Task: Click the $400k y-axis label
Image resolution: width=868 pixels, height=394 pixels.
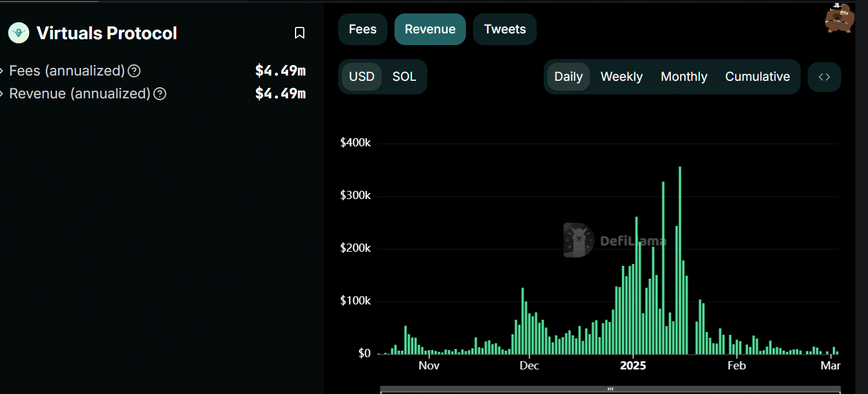Action: tap(355, 143)
